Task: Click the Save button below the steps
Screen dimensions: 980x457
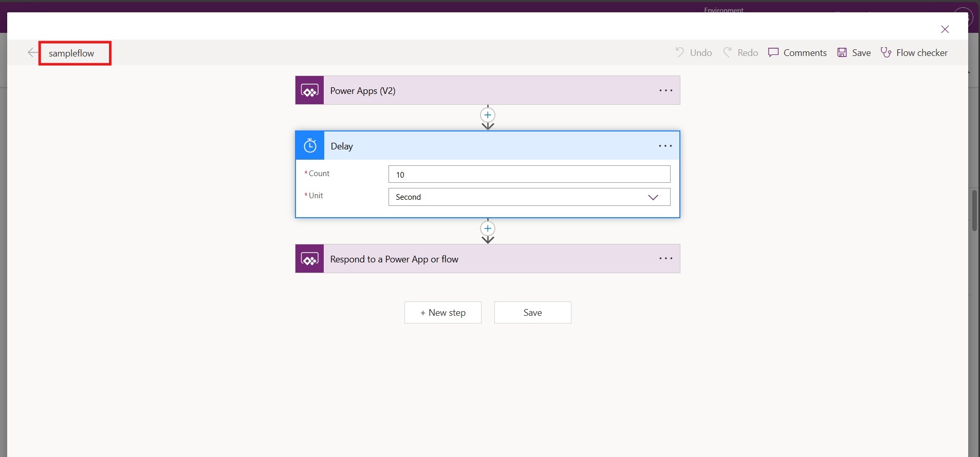Action: [532, 313]
